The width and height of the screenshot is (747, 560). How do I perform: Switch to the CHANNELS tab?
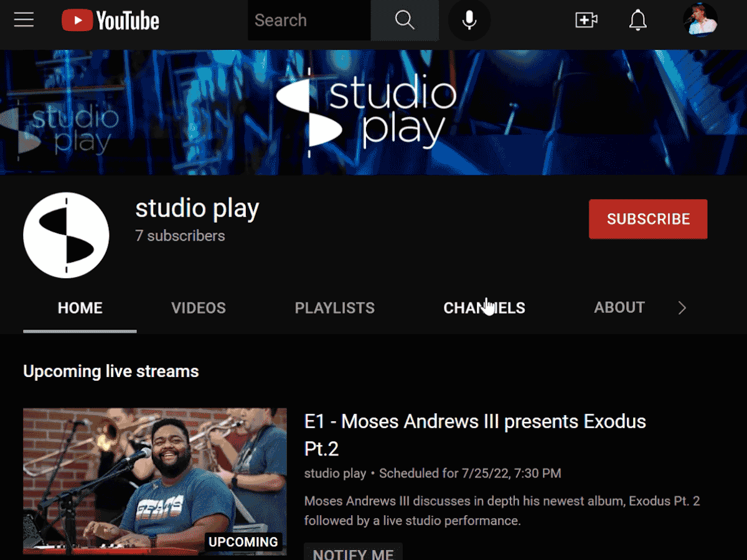(484, 308)
